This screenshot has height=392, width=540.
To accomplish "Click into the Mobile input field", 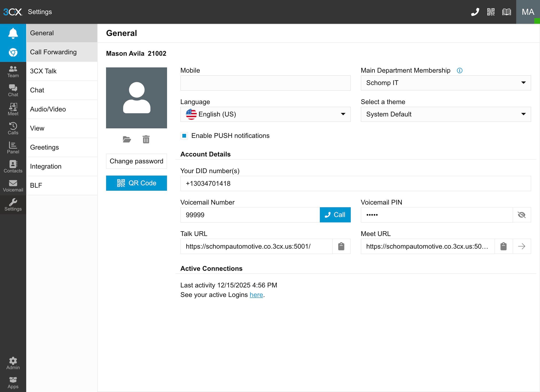I will pyautogui.click(x=265, y=83).
